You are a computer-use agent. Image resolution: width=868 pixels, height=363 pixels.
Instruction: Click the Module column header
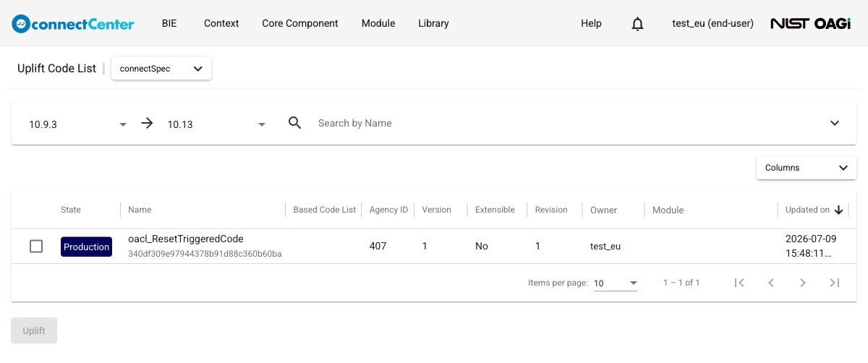[668, 210]
